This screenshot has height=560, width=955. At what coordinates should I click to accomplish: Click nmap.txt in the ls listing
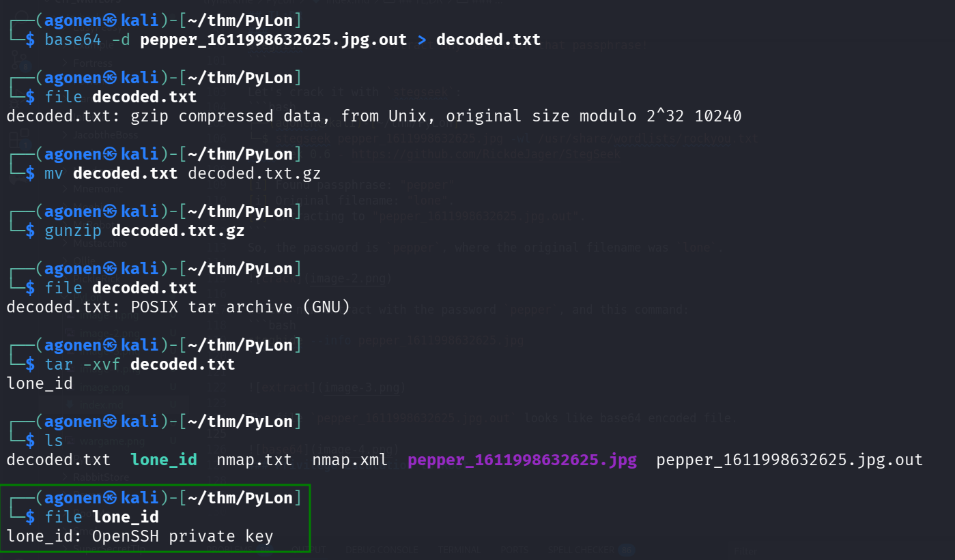pyautogui.click(x=255, y=460)
